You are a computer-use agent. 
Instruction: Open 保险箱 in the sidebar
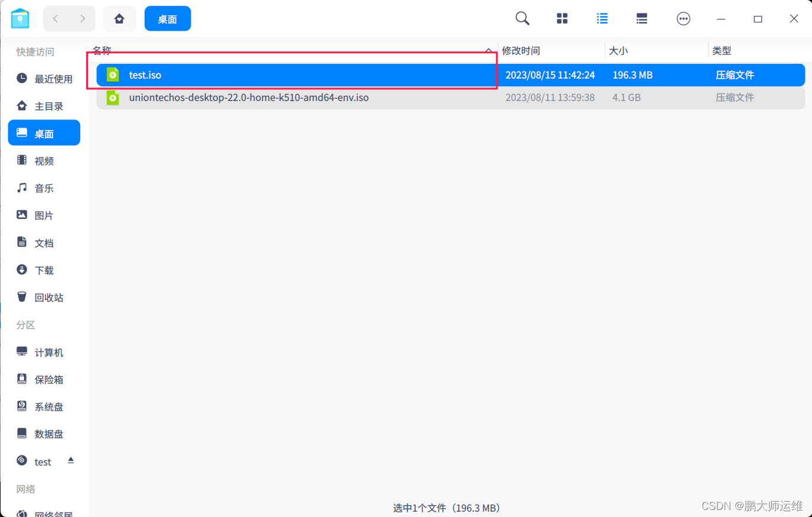(44, 379)
